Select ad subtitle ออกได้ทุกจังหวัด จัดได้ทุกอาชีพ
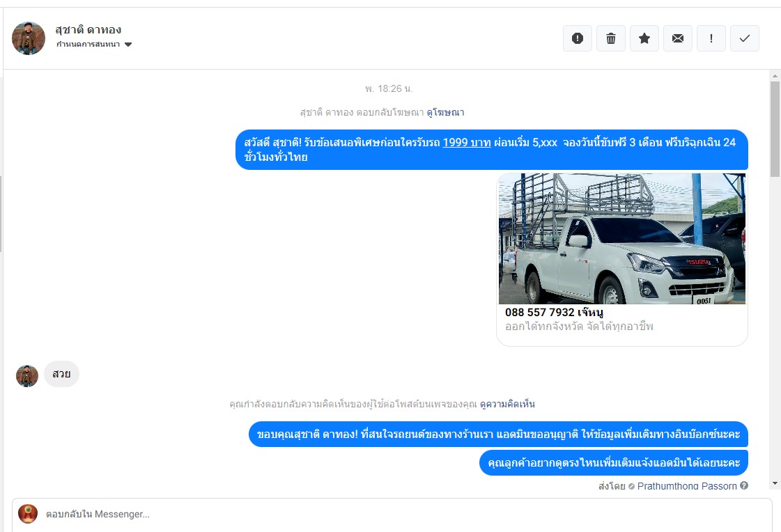This screenshot has width=781, height=532. [x=579, y=327]
